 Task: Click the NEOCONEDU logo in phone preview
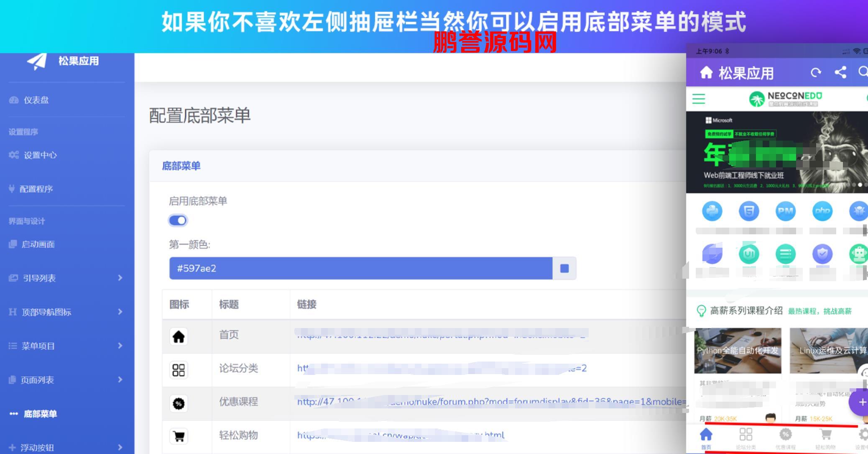pos(786,99)
